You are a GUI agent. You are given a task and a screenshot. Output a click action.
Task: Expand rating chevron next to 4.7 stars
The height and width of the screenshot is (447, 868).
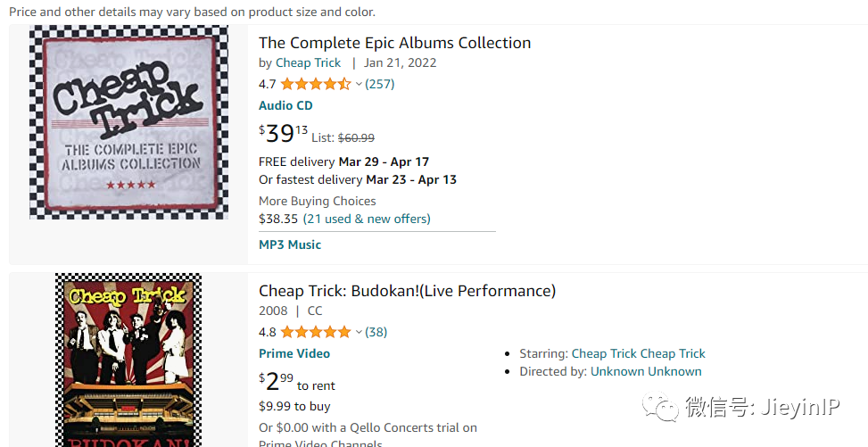[x=359, y=84]
